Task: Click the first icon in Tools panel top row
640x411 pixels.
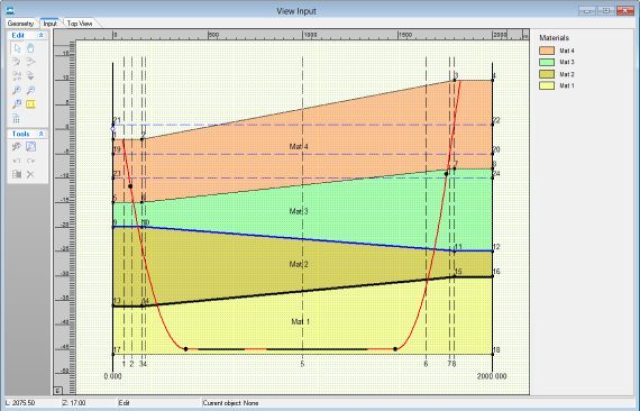Action: click(17, 147)
